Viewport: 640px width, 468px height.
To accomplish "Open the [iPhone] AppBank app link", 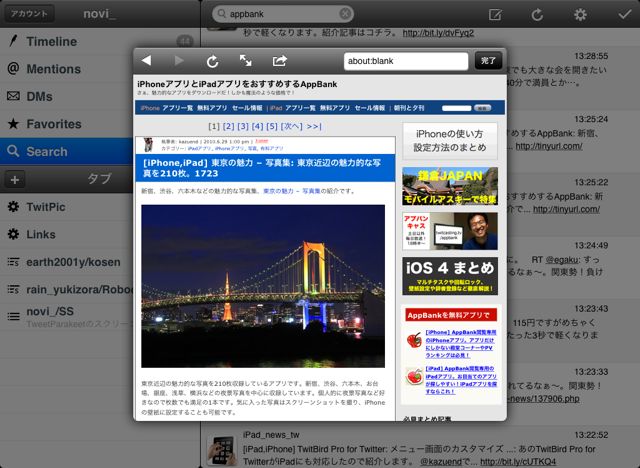I will (x=460, y=344).
